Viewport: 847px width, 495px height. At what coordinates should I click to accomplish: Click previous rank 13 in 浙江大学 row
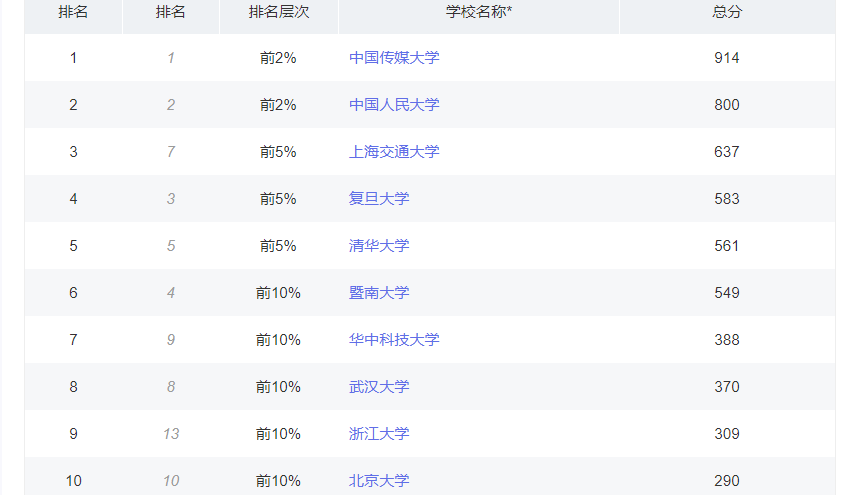(171, 434)
